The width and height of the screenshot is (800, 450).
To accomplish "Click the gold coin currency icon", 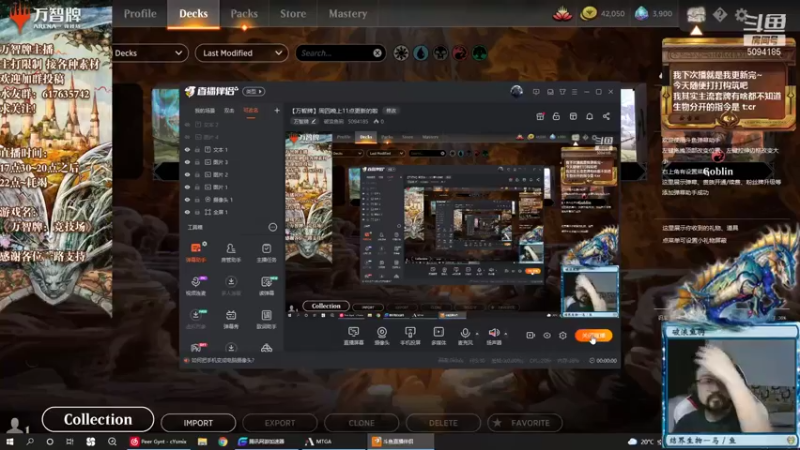I will tap(588, 13).
